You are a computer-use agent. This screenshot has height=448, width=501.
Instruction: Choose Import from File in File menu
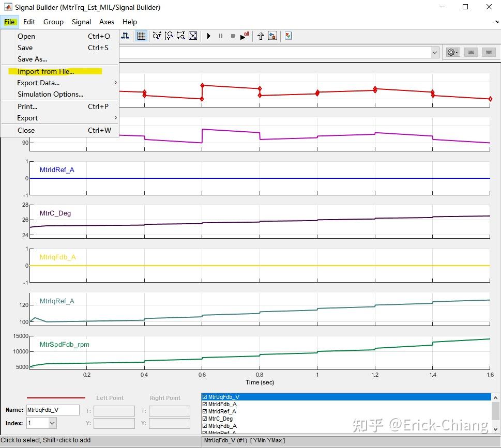(45, 71)
